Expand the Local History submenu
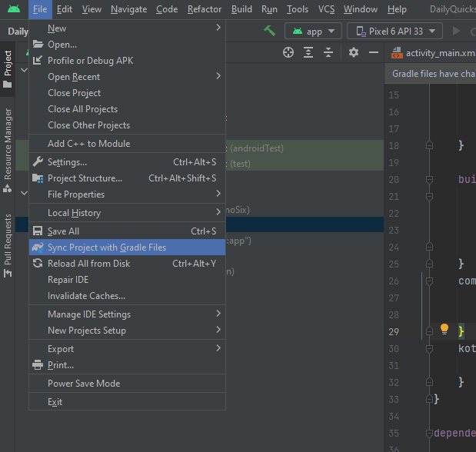The image size is (476, 452). pos(127,213)
